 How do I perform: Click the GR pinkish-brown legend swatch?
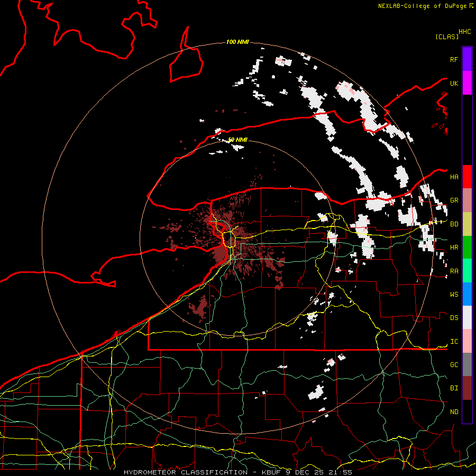pyautogui.click(x=467, y=200)
